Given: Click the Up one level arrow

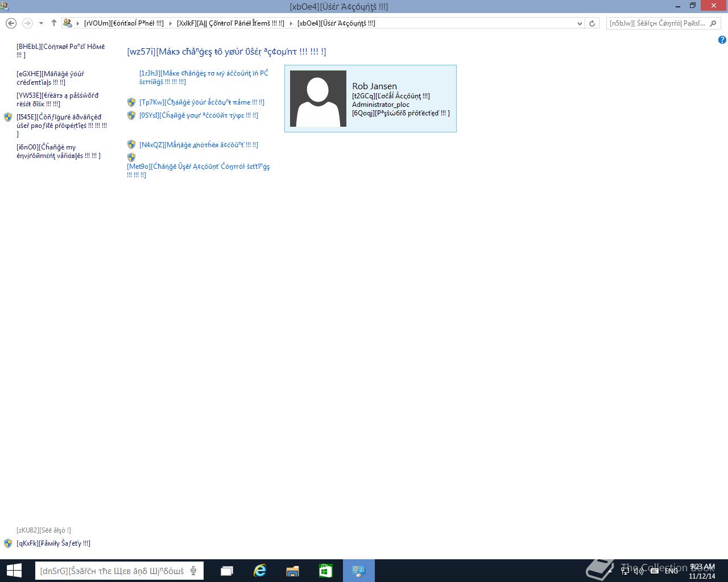Looking at the screenshot, I should [54, 23].
